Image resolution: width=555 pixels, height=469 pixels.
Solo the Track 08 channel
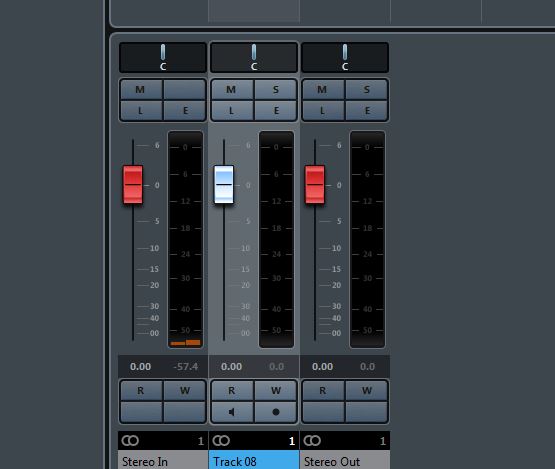276,90
